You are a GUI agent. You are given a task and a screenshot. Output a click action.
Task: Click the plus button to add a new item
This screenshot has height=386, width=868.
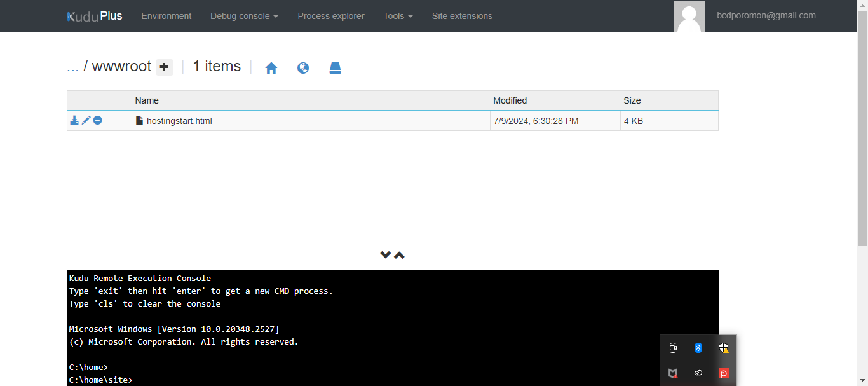pos(165,67)
